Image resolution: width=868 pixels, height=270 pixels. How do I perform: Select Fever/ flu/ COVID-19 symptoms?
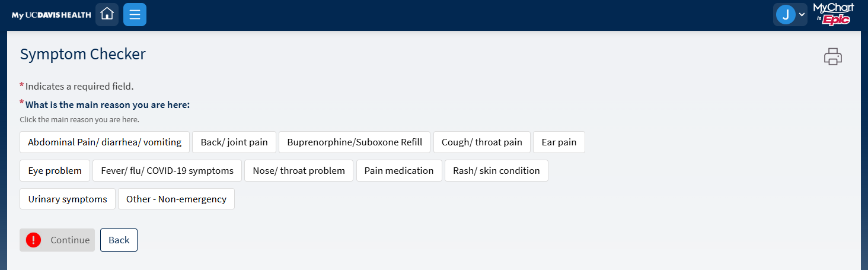pos(167,171)
